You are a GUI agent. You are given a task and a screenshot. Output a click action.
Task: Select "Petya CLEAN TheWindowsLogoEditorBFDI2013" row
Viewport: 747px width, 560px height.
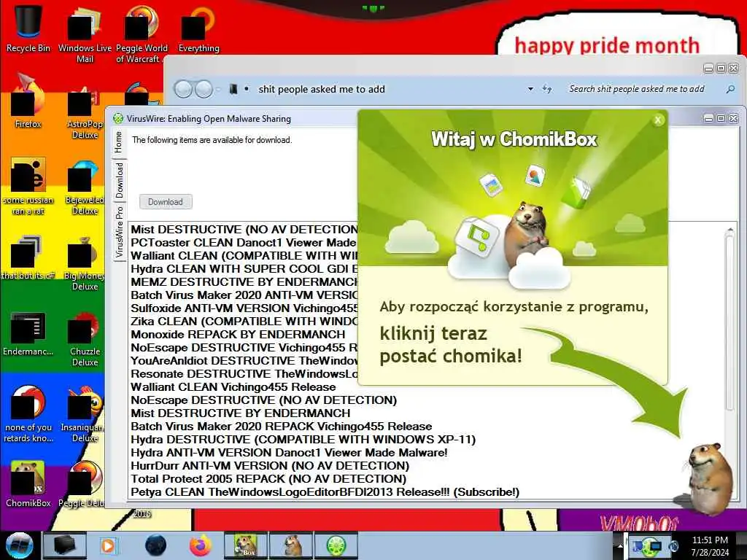pyautogui.click(x=325, y=492)
